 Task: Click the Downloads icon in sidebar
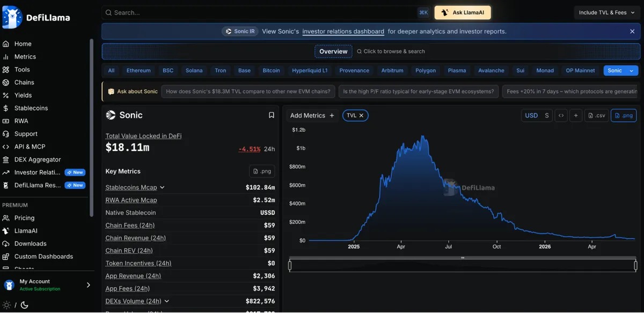click(x=6, y=244)
